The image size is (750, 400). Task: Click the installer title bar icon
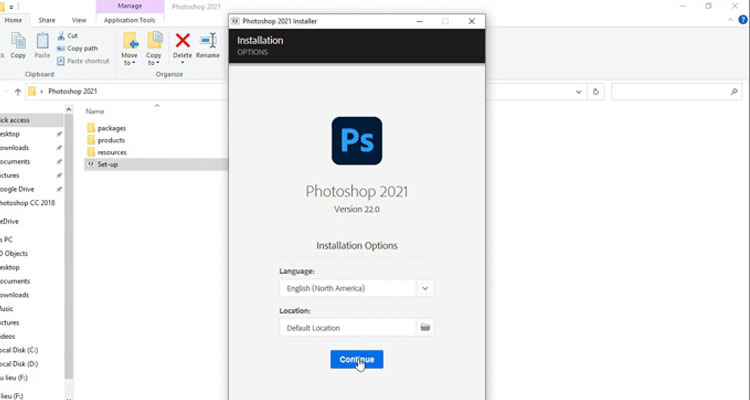pos(235,21)
